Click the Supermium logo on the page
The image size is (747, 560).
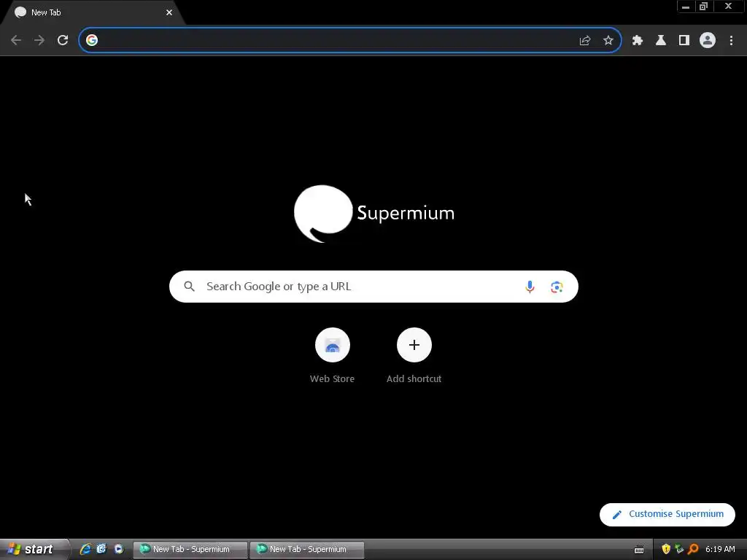click(374, 214)
